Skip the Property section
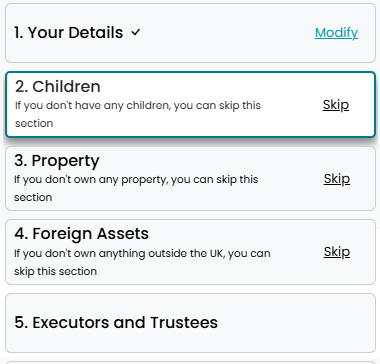 337,179
